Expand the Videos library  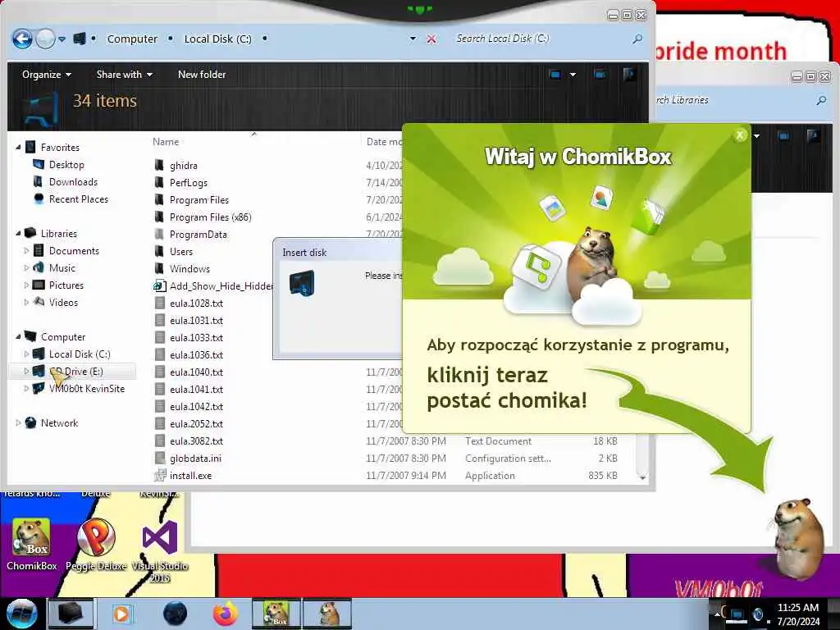26,302
